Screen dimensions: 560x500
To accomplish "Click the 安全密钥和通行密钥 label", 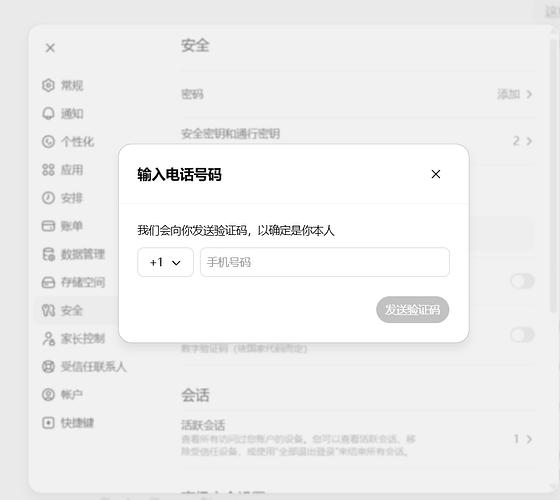I will point(230,134).
